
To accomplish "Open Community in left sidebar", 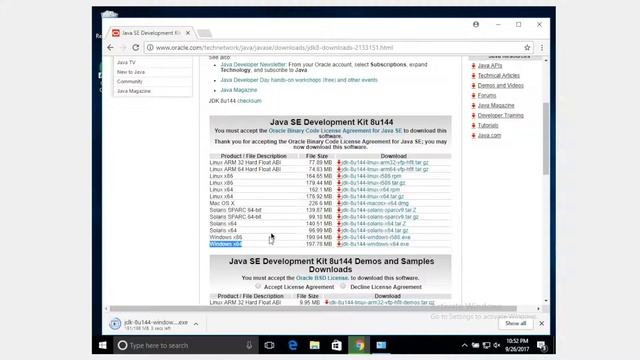I will click(x=130, y=81).
